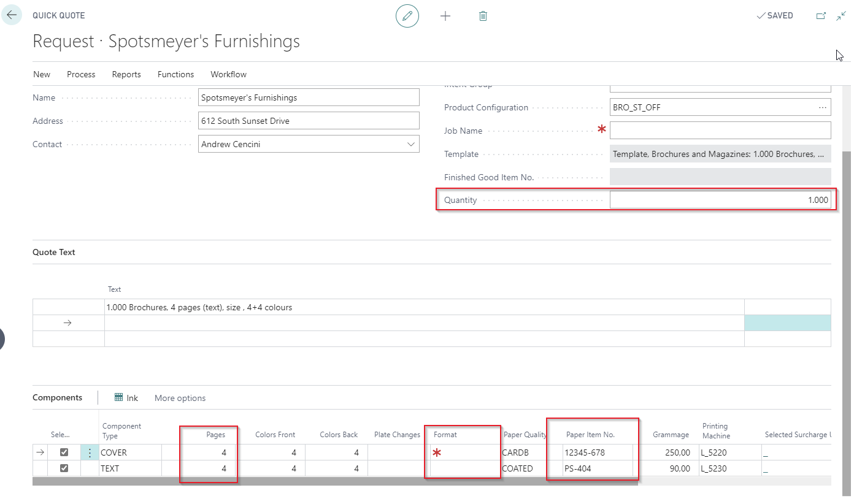The image size is (854, 504).
Task: Click the Job Name input field
Action: (x=720, y=130)
